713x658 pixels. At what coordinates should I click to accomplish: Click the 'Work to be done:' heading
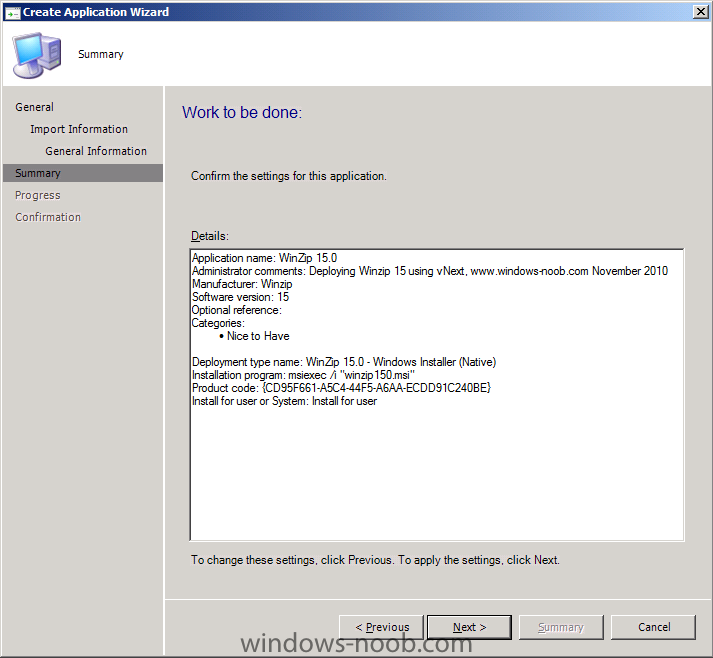[x=242, y=112]
